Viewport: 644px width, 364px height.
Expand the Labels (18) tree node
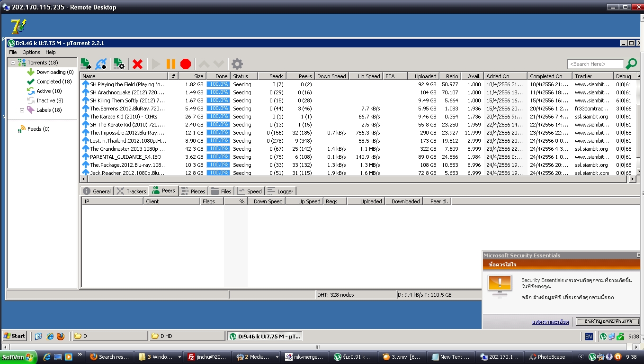click(x=22, y=110)
